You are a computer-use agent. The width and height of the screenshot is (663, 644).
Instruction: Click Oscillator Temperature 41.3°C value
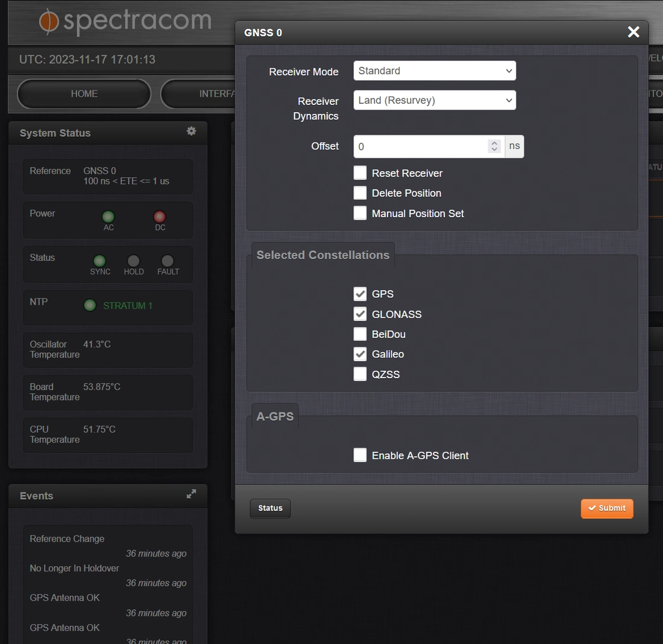tap(97, 344)
